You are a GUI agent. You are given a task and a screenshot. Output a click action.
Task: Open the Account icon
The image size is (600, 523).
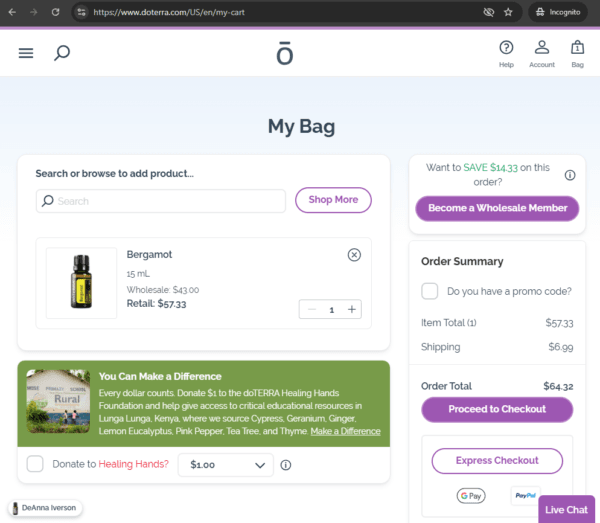click(x=541, y=54)
